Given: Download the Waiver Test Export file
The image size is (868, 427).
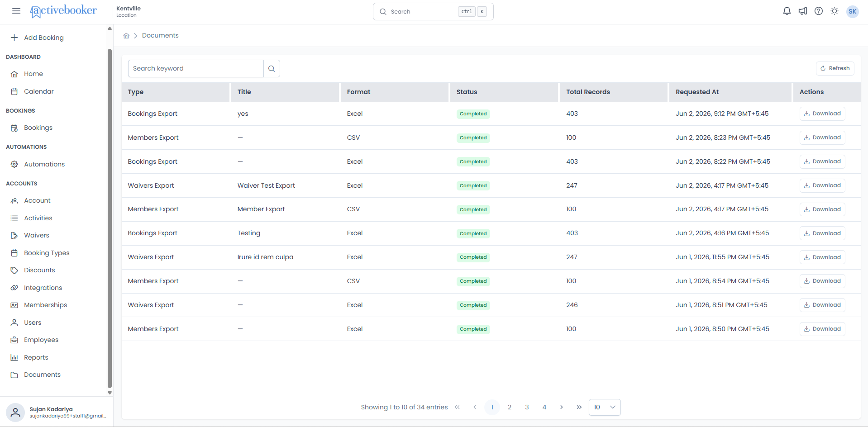Looking at the screenshot, I should (822, 185).
